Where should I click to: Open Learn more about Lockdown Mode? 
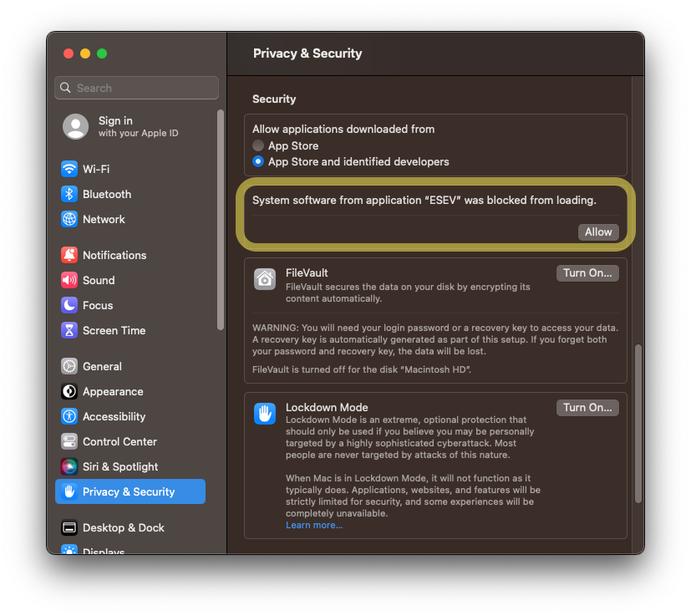point(314,525)
